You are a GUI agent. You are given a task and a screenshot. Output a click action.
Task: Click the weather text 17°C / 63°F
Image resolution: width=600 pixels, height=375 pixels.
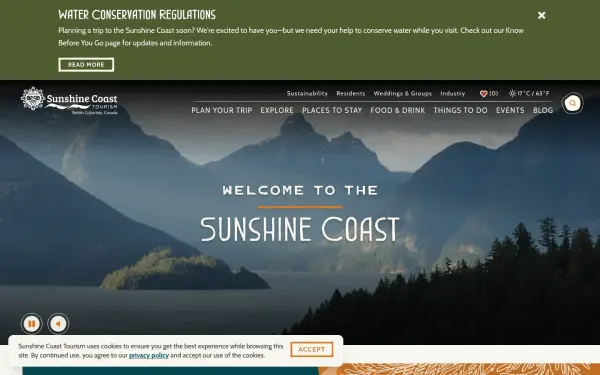[x=533, y=93]
